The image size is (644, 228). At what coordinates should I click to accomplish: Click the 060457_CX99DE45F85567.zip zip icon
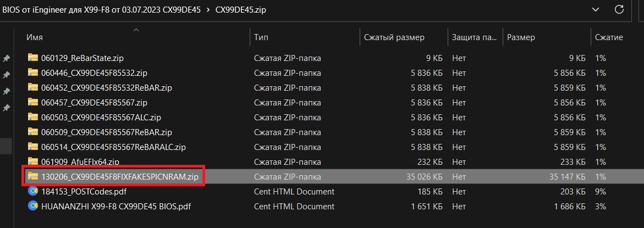point(33,102)
